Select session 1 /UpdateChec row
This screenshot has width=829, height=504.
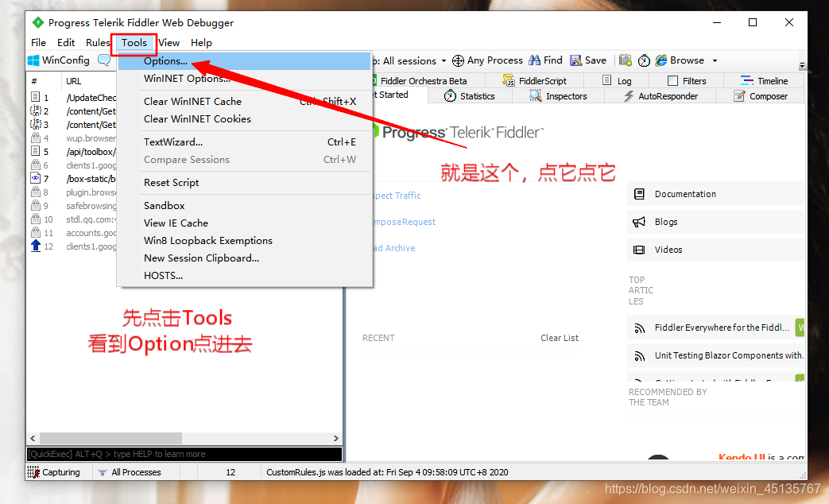coord(72,98)
